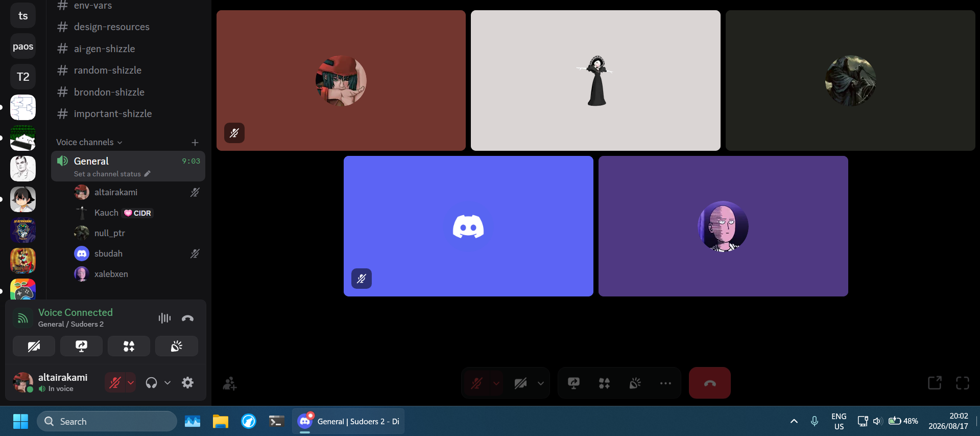Expand microphone options in the call control bar
The height and width of the screenshot is (436, 980).
[496, 383]
